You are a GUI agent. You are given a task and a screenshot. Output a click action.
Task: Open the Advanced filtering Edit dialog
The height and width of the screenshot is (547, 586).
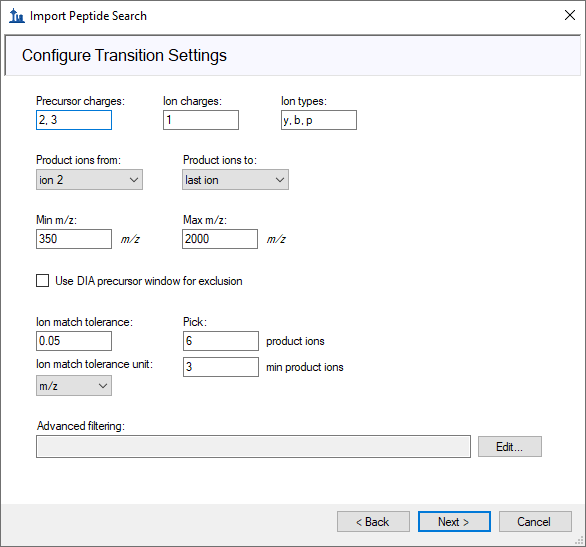(x=510, y=446)
